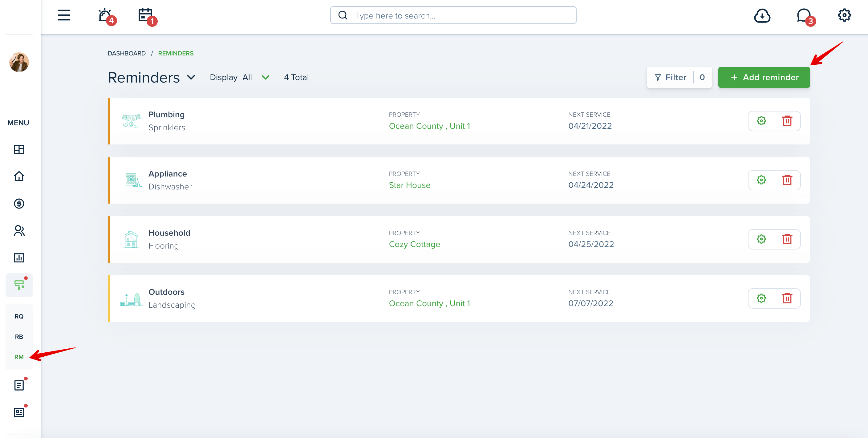Edit settings for Outdoors reminder
Image resolution: width=868 pixels, height=438 pixels.
point(761,298)
